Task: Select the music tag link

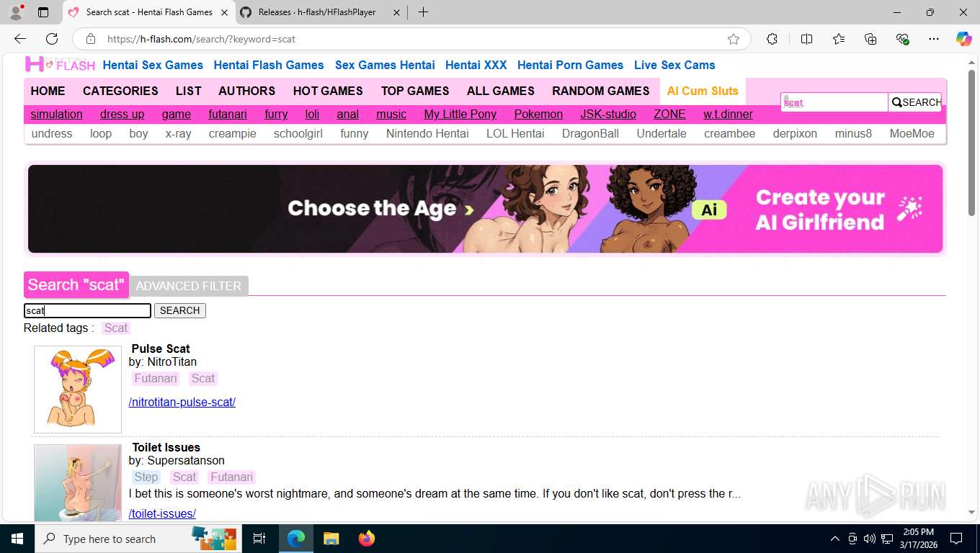Action: (391, 114)
